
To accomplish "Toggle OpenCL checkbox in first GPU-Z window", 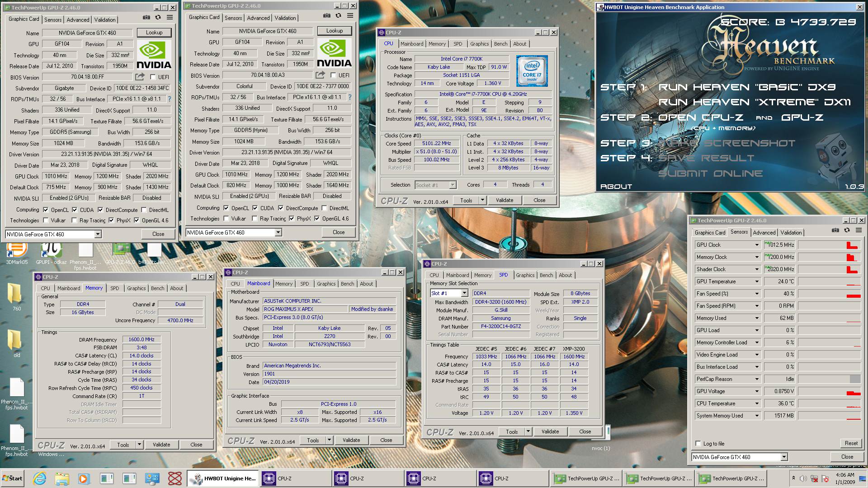I will (46, 210).
